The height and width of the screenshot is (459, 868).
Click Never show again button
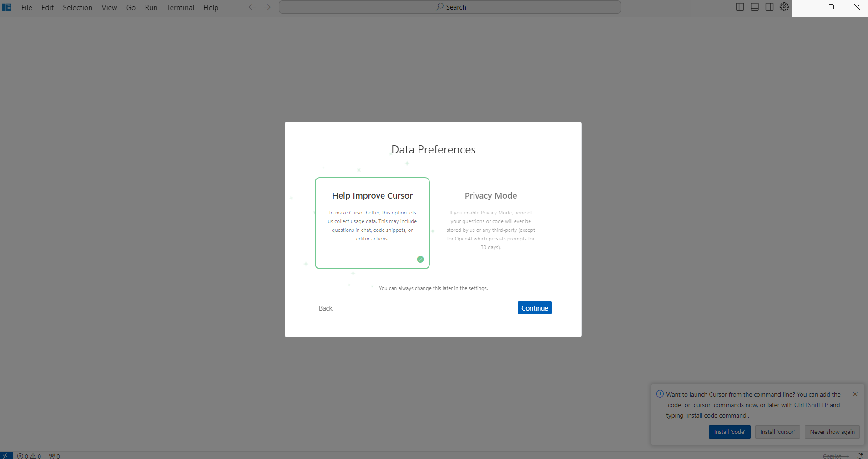pos(832,432)
